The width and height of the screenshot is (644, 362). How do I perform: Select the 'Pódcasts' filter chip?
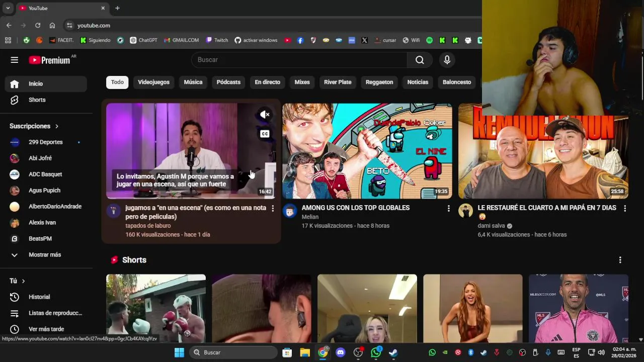click(x=228, y=82)
